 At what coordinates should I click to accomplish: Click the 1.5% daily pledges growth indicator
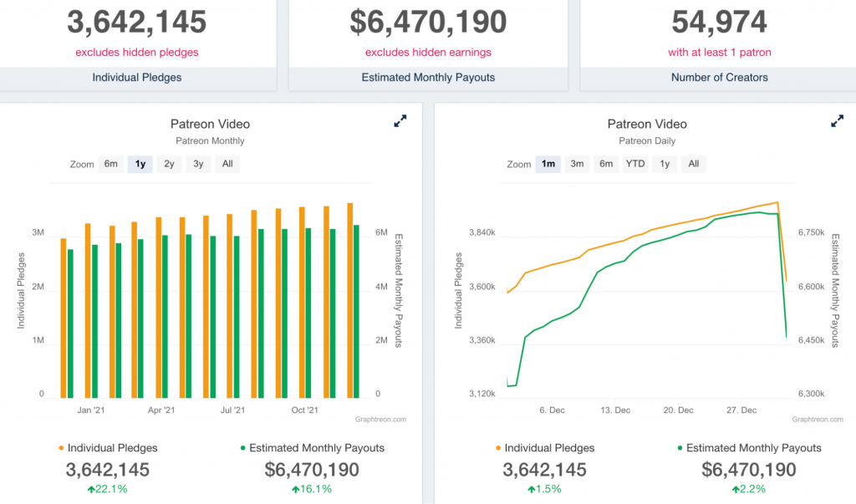click(x=544, y=489)
